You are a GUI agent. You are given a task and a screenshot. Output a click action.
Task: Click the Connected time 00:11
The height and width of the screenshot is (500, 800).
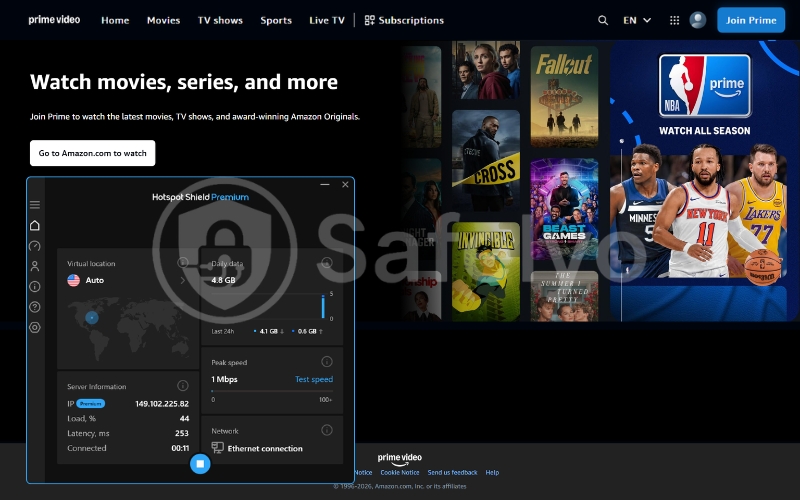pyautogui.click(x=180, y=448)
